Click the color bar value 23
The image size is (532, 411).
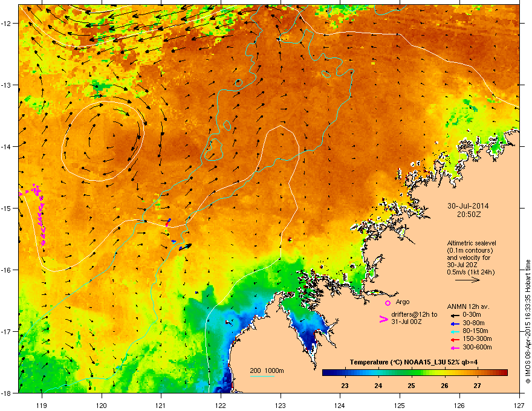(345, 386)
